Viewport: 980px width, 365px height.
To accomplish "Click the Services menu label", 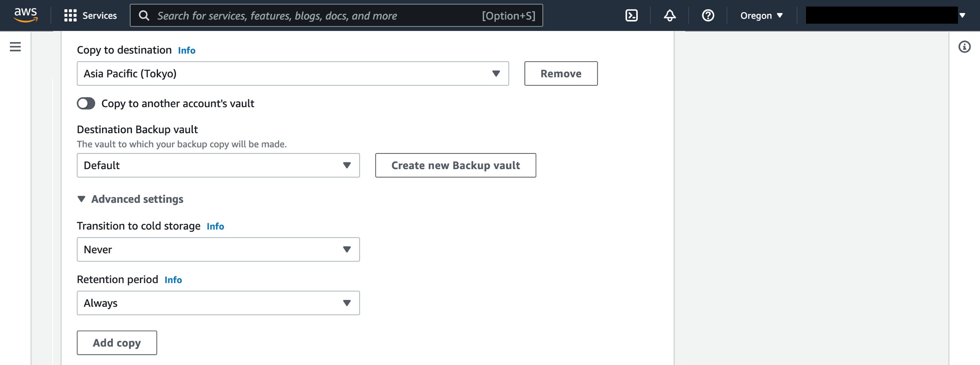I will coord(100,16).
